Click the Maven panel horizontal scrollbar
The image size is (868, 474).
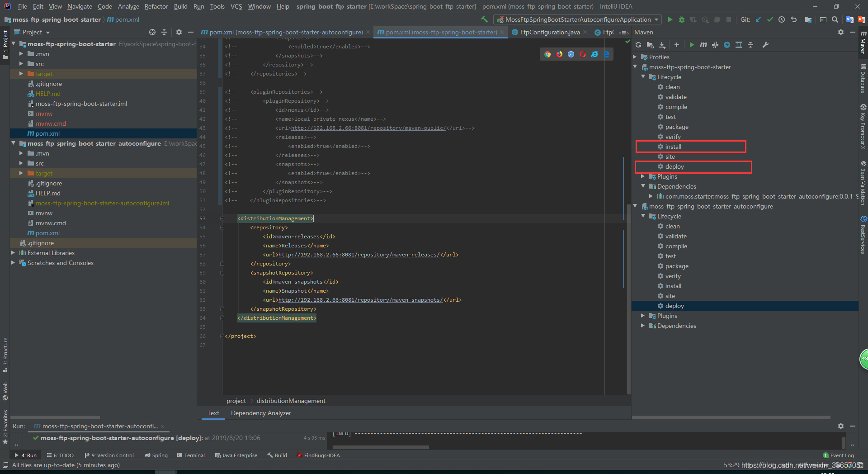coord(731,417)
